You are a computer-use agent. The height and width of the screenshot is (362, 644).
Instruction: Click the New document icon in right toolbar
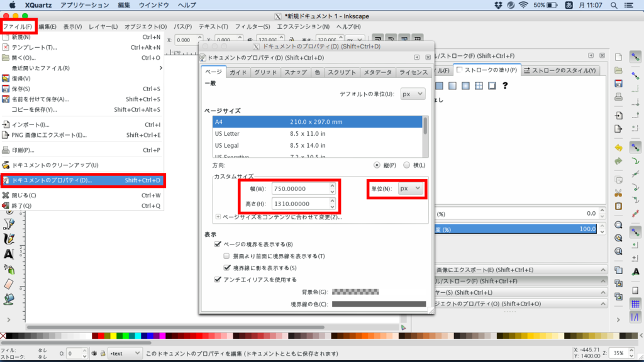619,57
